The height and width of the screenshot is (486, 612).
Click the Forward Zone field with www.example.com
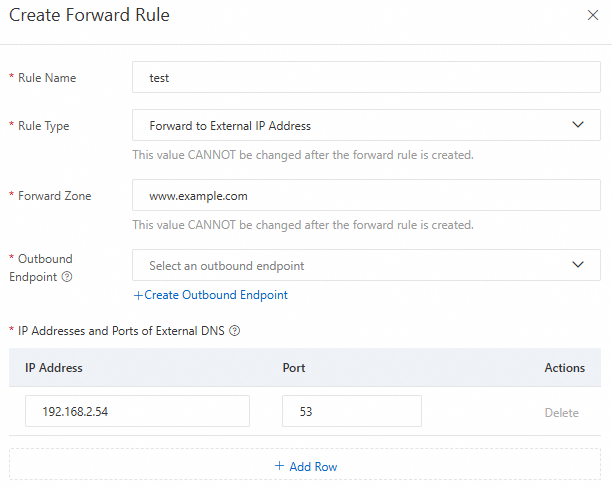pyautogui.click(x=366, y=196)
